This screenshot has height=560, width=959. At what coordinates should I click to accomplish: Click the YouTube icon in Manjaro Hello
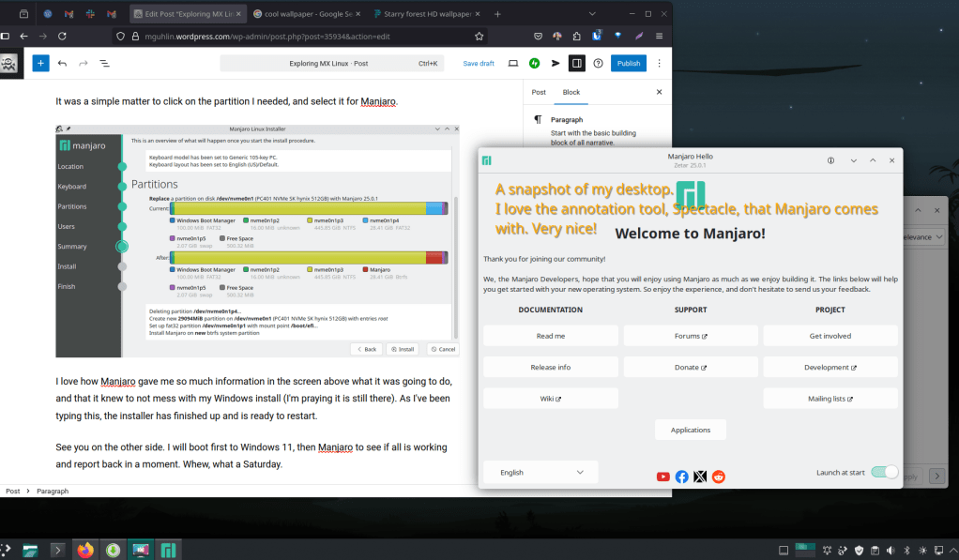663,477
